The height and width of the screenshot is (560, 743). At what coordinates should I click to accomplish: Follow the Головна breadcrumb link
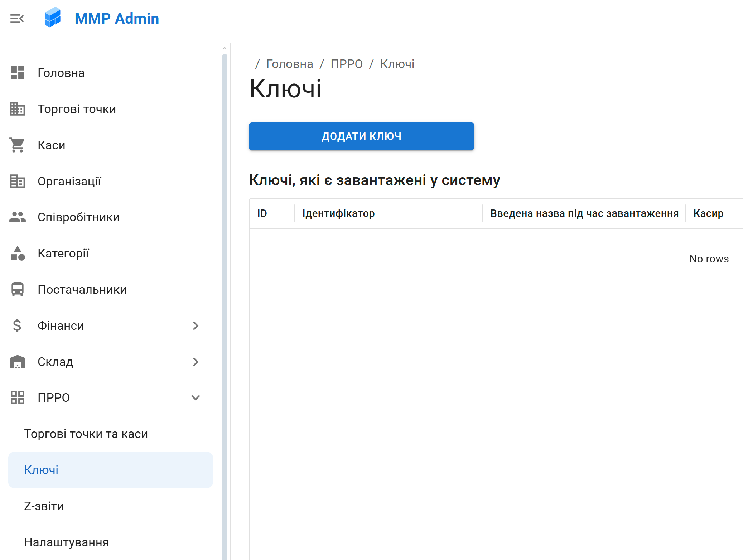289,64
